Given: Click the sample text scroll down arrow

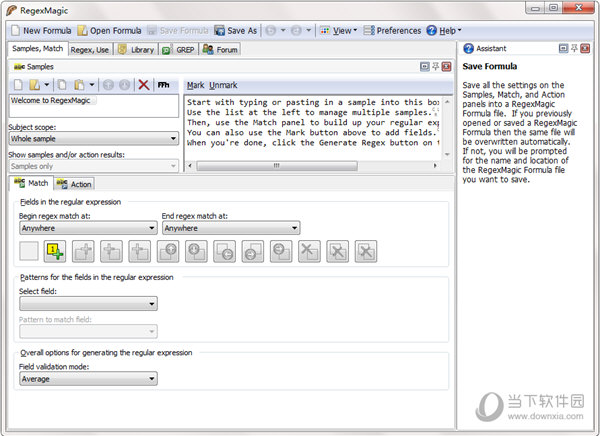Looking at the screenshot, I should [x=447, y=155].
